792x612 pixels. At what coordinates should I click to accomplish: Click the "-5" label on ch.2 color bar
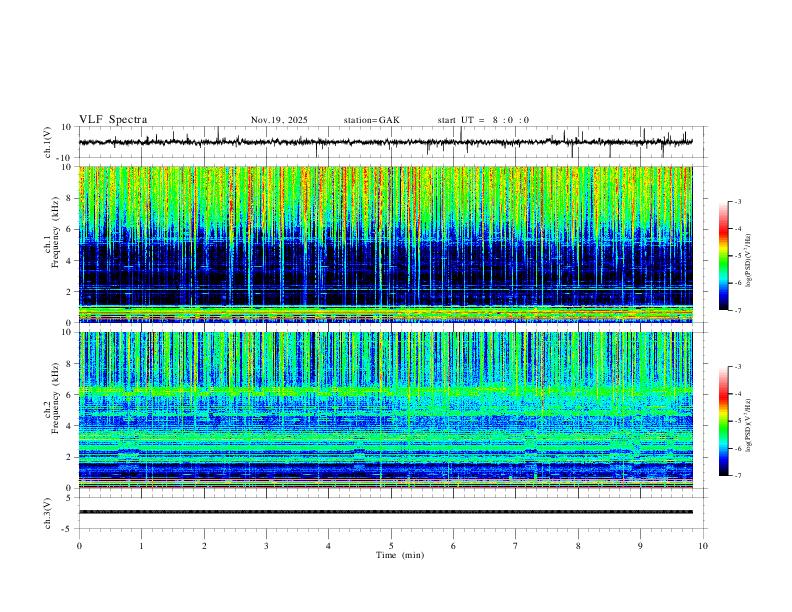tap(738, 421)
